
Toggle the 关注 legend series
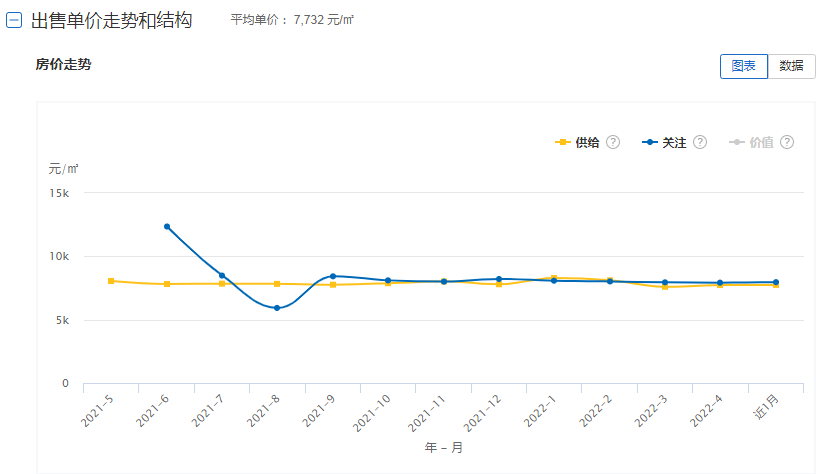[674, 142]
